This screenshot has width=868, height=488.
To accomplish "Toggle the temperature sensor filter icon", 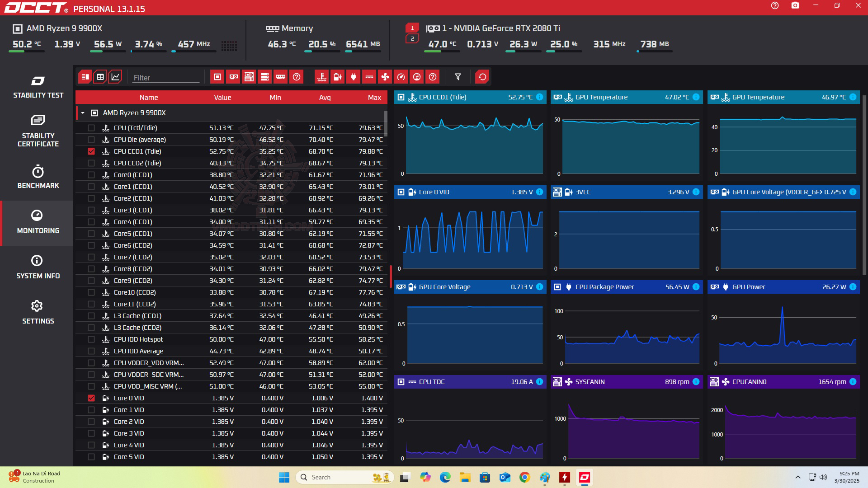I will click(321, 77).
